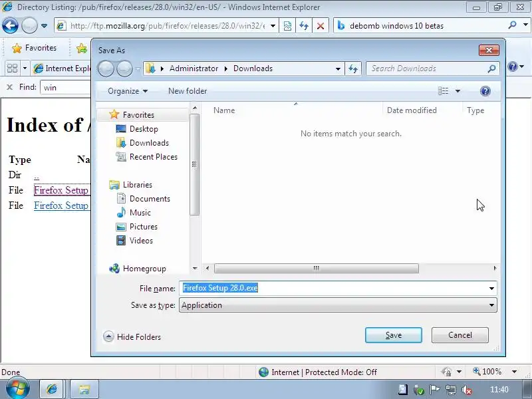532x399 pixels.
Task: Open Desktop in the navigation pane
Action: [x=144, y=129]
